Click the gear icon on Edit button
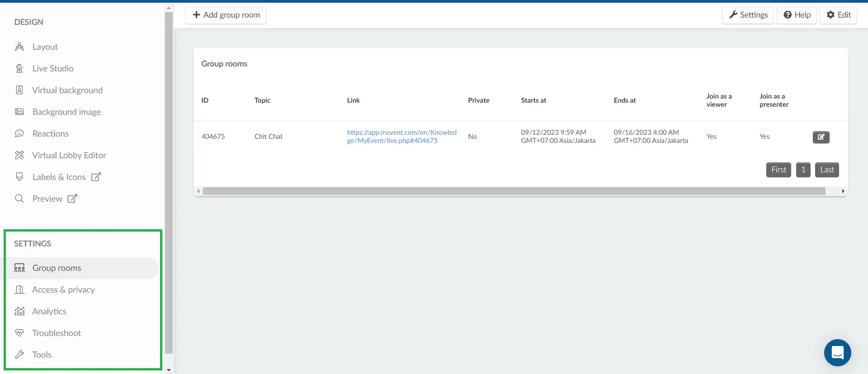The width and height of the screenshot is (868, 374). click(x=830, y=15)
